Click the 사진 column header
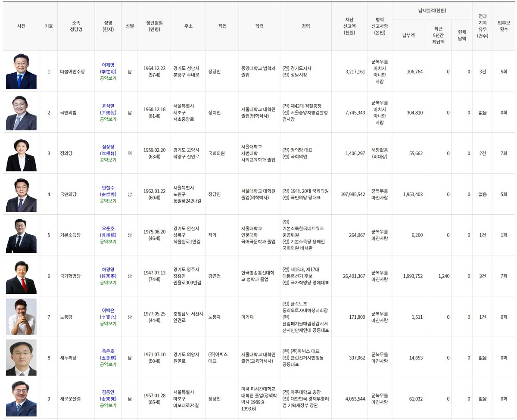The width and height of the screenshot is (517, 420). (x=21, y=26)
